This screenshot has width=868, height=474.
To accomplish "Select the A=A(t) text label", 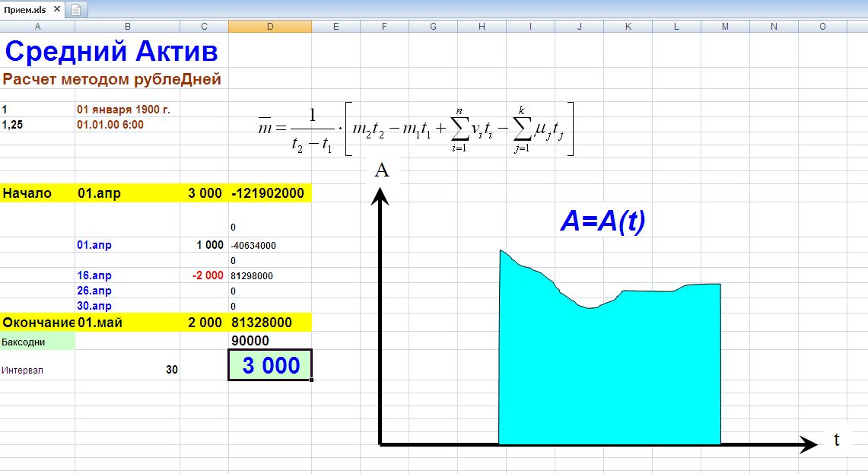I will click(603, 221).
